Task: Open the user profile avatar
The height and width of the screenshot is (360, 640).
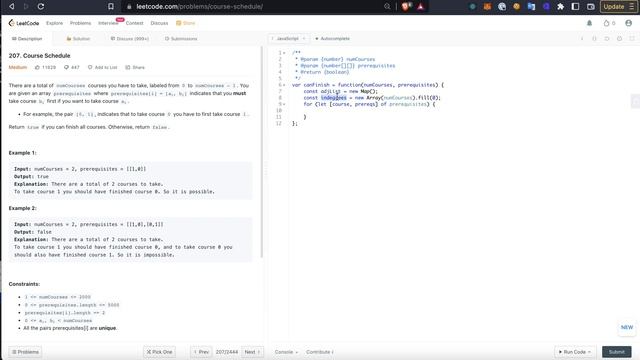Action: pos(629,23)
